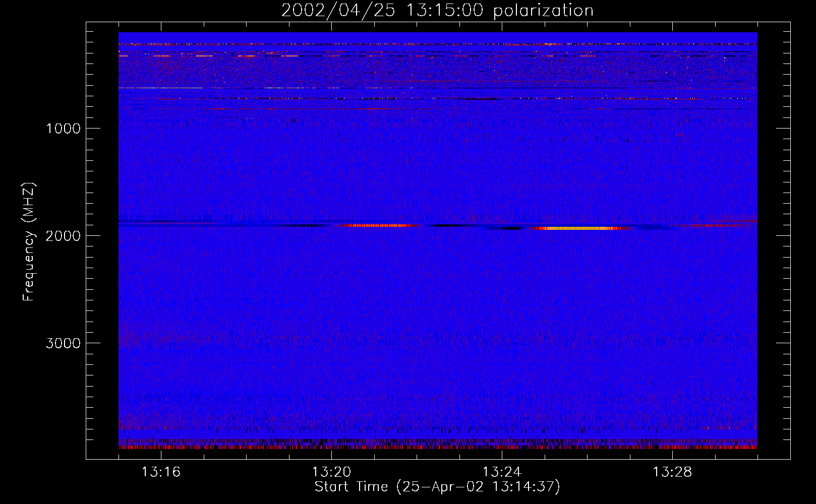Click the 'Frequency (MHZ)' axis title
Image resolution: width=816 pixels, height=504 pixels.
(x=29, y=242)
